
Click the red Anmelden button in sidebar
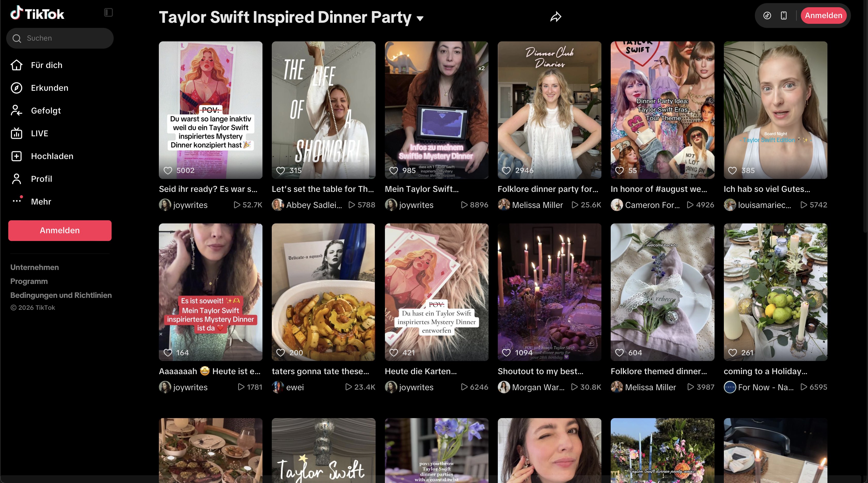[x=60, y=230]
